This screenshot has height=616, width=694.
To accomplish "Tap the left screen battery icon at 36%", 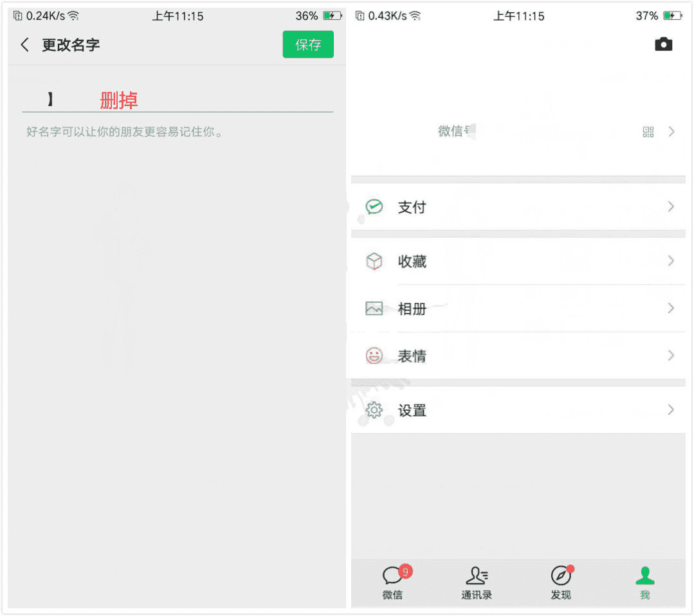I will 333,16.
